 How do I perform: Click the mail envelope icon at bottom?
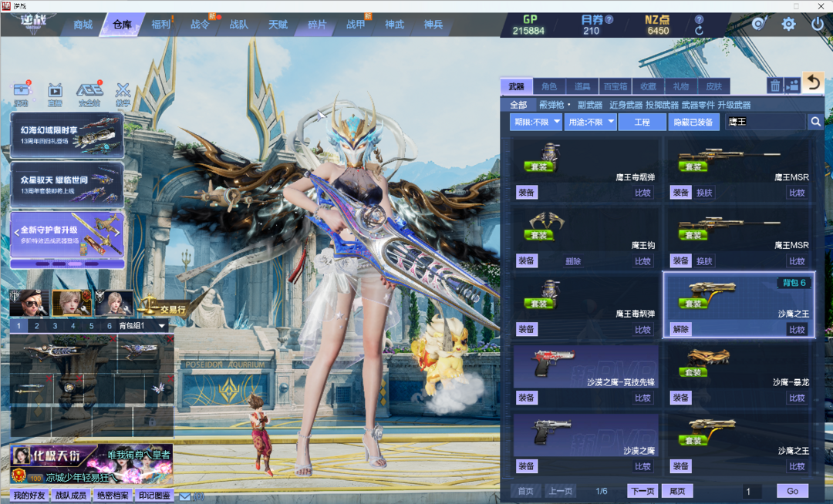click(x=184, y=496)
